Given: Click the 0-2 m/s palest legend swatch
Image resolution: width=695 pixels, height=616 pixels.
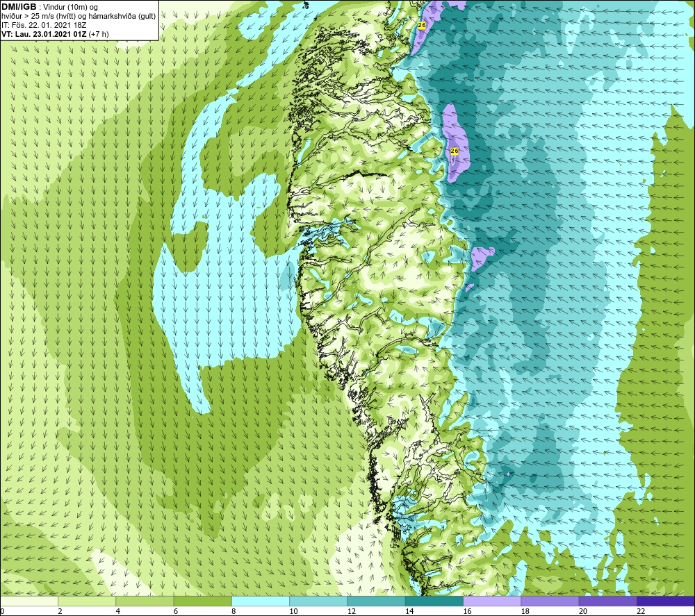Looking at the screenshot, I should point(29,601).
